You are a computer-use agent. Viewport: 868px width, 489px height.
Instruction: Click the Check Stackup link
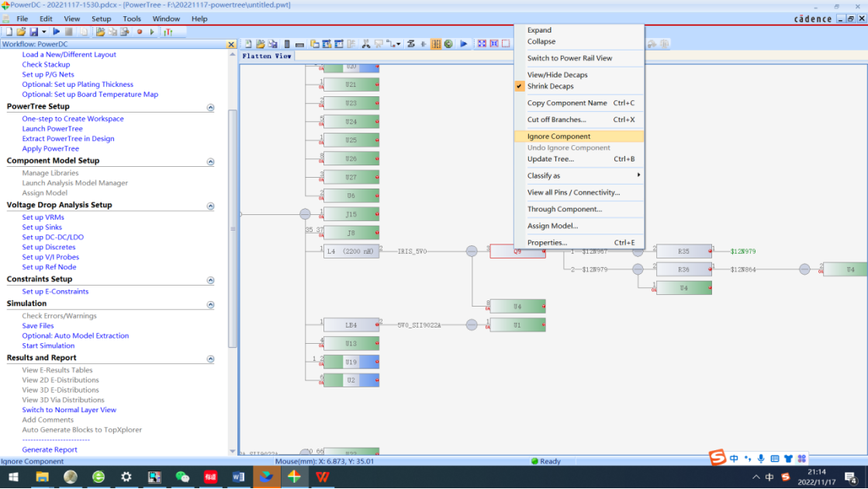click(x=46, y=64)
